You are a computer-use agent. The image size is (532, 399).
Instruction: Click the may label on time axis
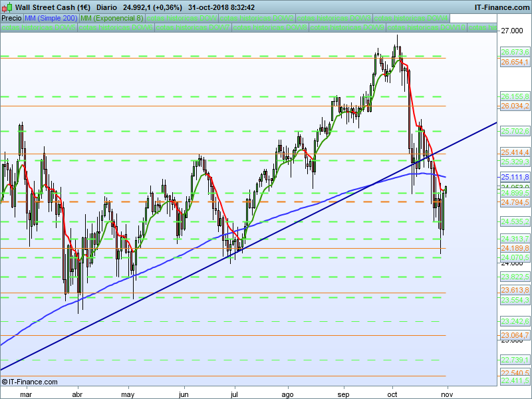tap(128, 394)
